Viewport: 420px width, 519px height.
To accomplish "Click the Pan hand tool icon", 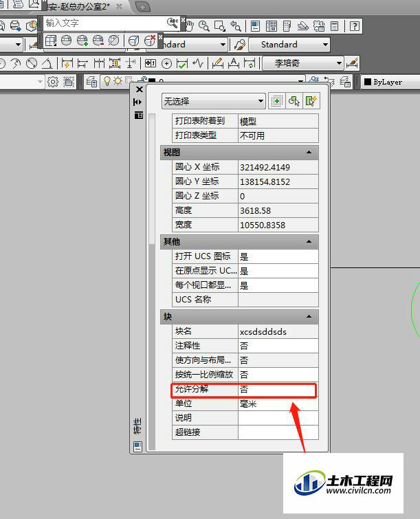I will coord(189,26).
